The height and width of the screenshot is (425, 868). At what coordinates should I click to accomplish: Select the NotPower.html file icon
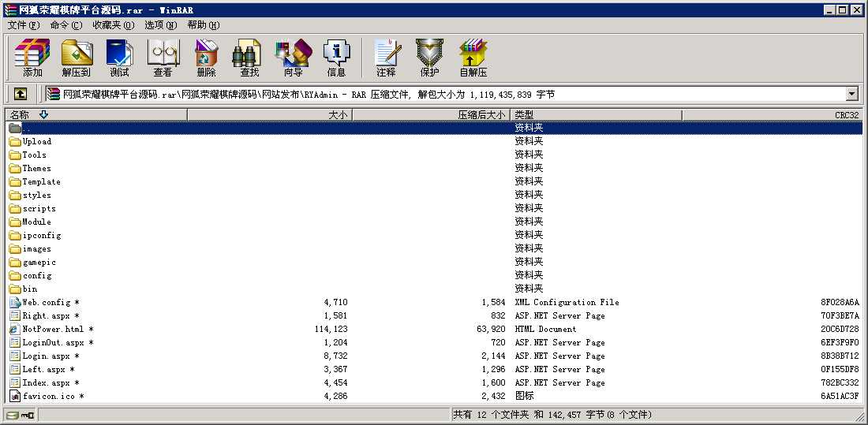[x=15, y=329]
